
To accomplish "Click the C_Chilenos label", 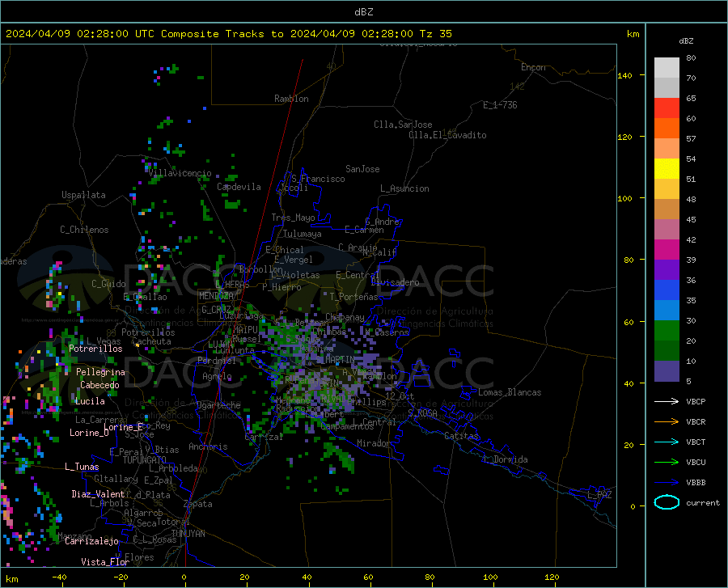I will pyautogui.click(x=84, y=230).
